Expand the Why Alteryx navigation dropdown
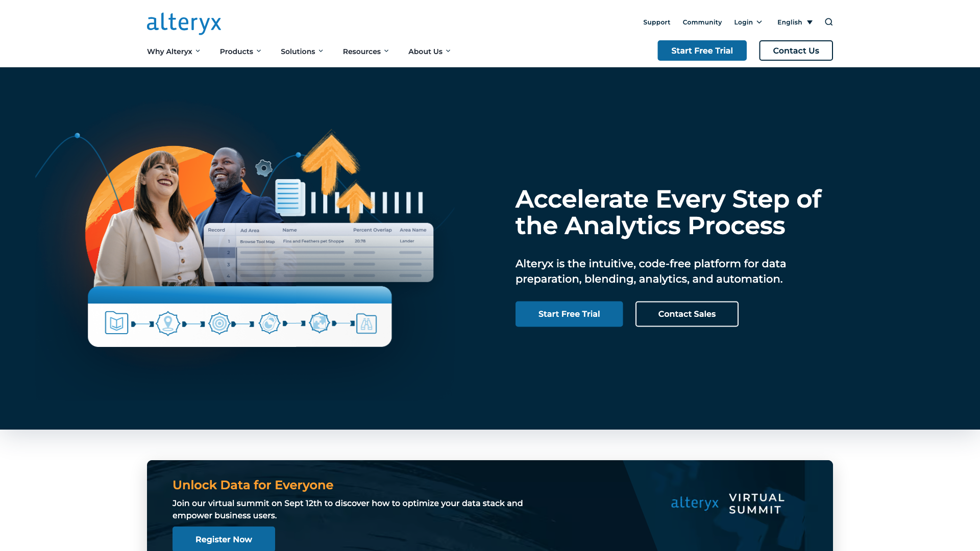The image size is (980, 551). (x=174, y=51)
